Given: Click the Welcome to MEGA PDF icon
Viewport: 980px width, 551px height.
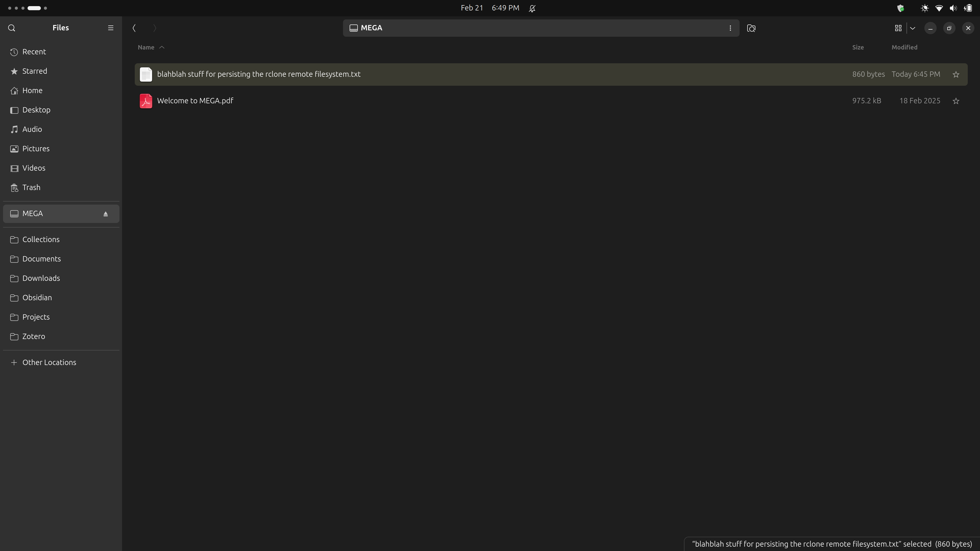Looking at the screenshot, I should [146, 101].
